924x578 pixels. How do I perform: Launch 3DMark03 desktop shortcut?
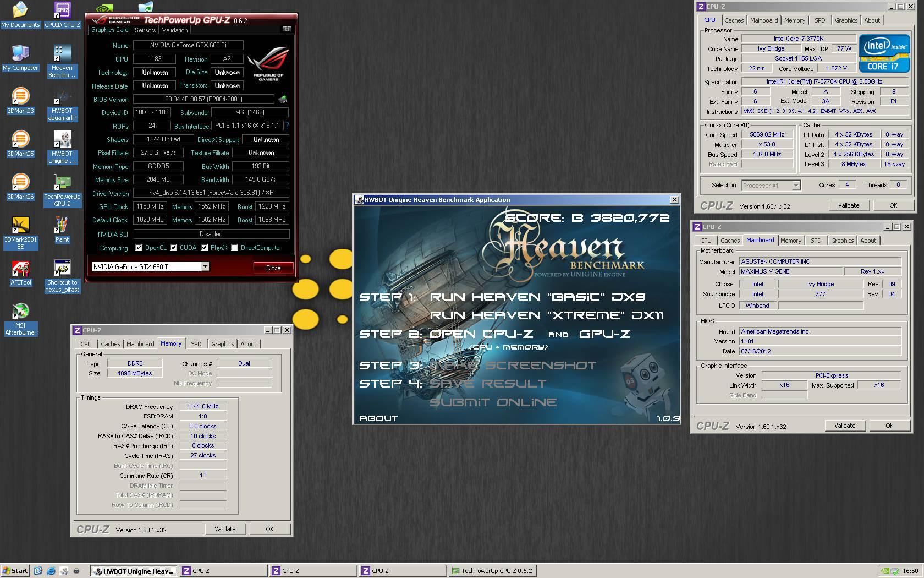coord(20,101)
